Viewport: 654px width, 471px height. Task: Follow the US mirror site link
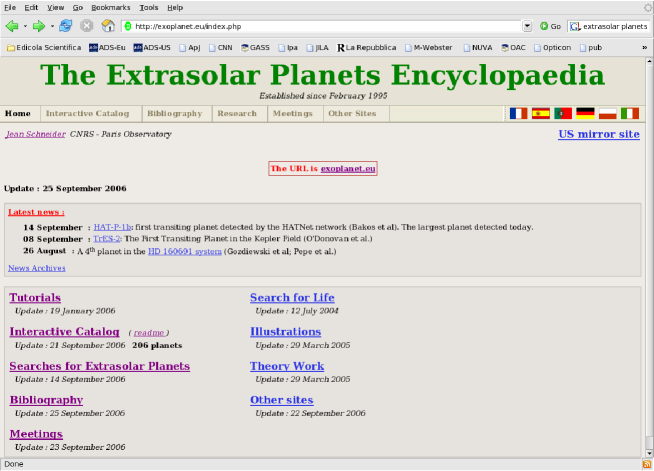[598, 134]
